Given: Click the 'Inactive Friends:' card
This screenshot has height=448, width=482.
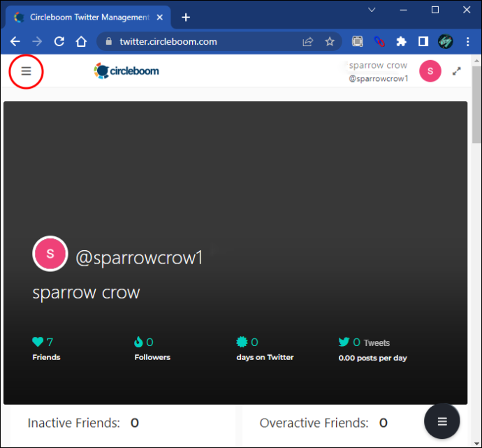Looking at the screenshot, I should [x=123, y=426].
